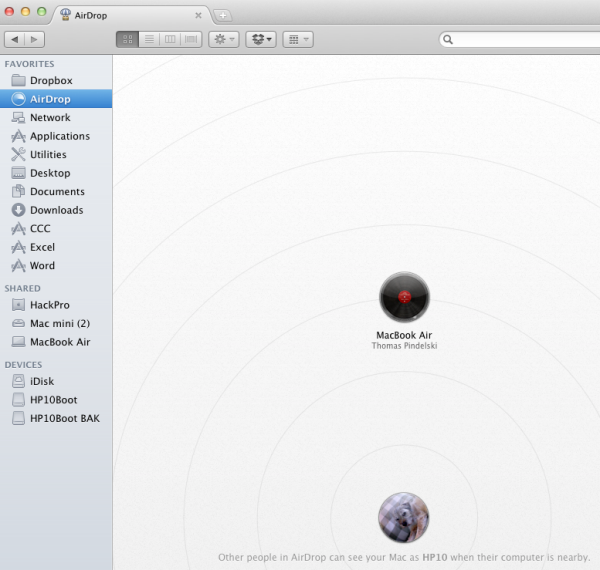The width and height of the screenshot is (600, 570).
Task: Click the FAVORITES section header
Action: [29, 64]
